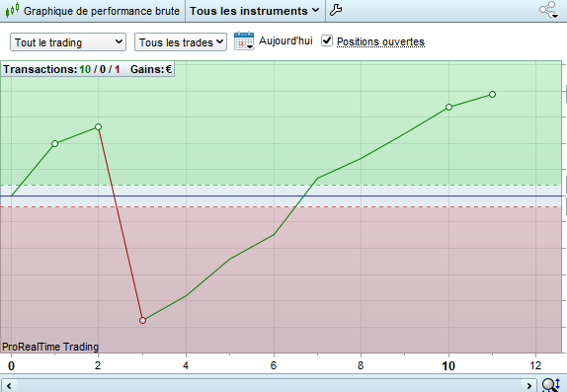The width and height of the screenshot is (567, 392).
Task: Toggle the Positions ouvertes checkbox
Action: coord(327,40)
